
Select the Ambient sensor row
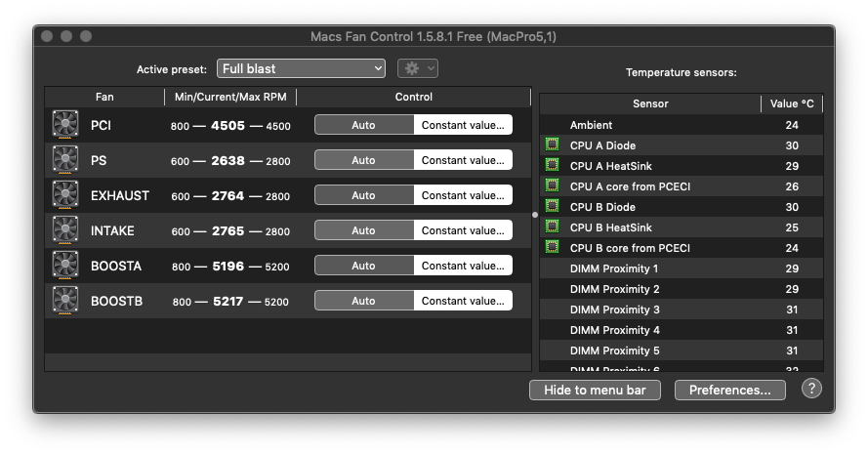point(682,125)
